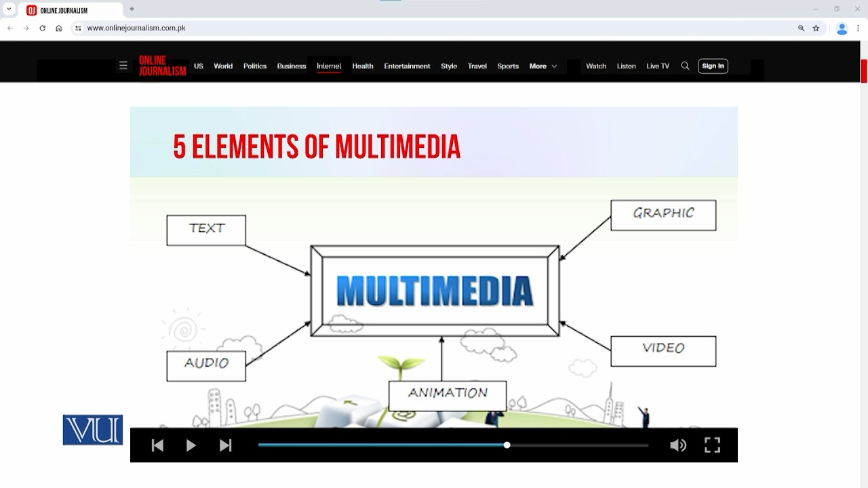This screenshot has height=488, width=868.
Task: Open the Politics section
Action: tap(255, 66)
